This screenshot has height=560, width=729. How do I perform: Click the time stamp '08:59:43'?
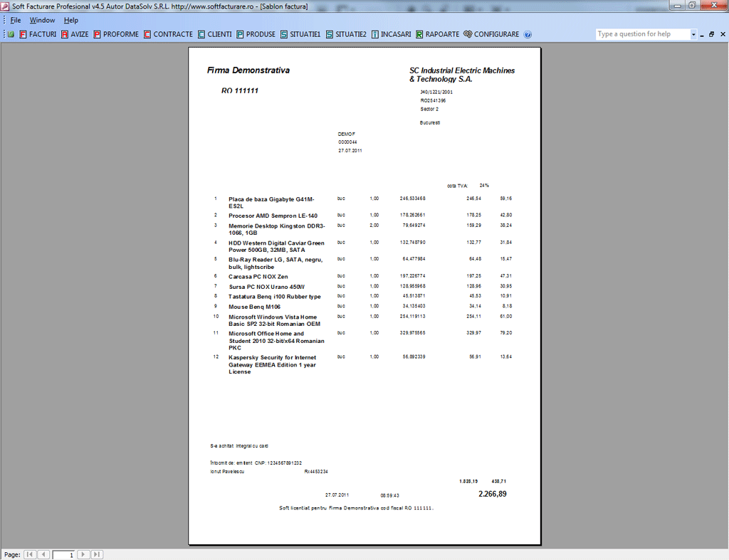pos(389,495)
